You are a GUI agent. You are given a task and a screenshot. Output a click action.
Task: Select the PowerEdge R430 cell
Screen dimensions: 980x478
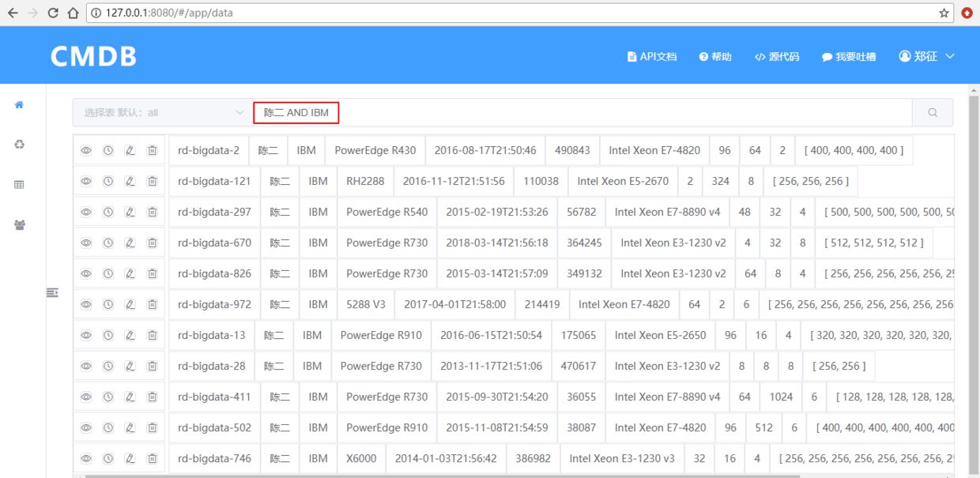375,150
